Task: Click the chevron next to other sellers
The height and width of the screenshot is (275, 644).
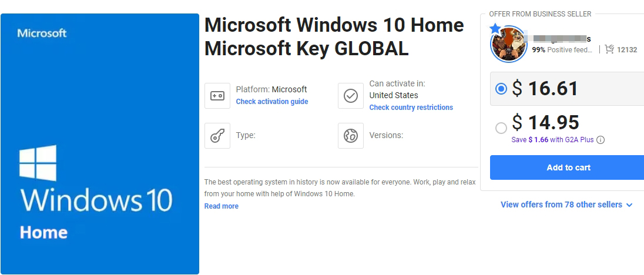Action: tap(629, 205)
